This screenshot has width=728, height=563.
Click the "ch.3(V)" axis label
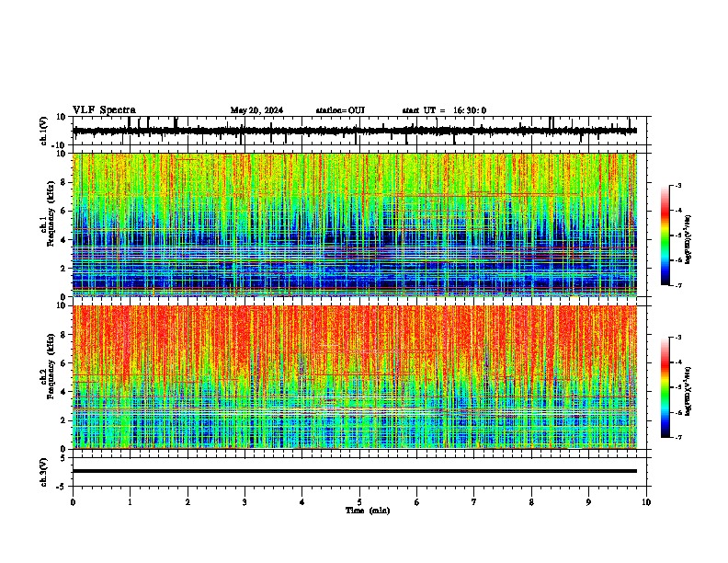44,472
